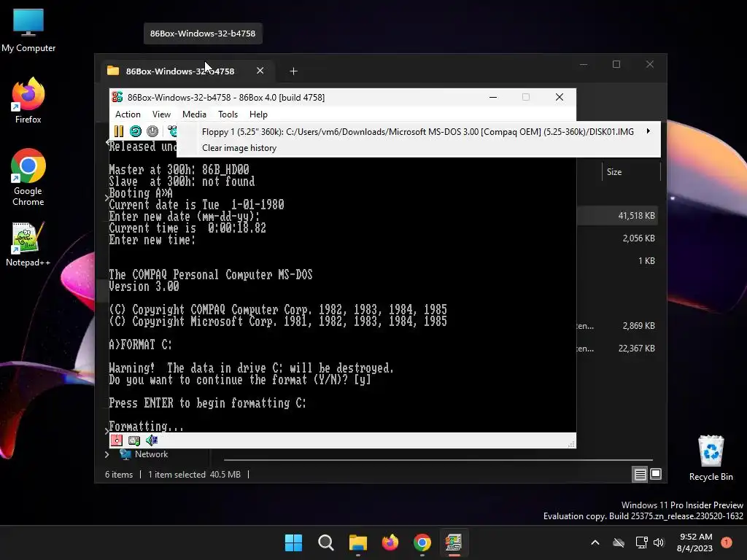Viewport: 747px width, 560px height.
Task: Click the OneDrive cloud tray icon
Action: point(619,542)
